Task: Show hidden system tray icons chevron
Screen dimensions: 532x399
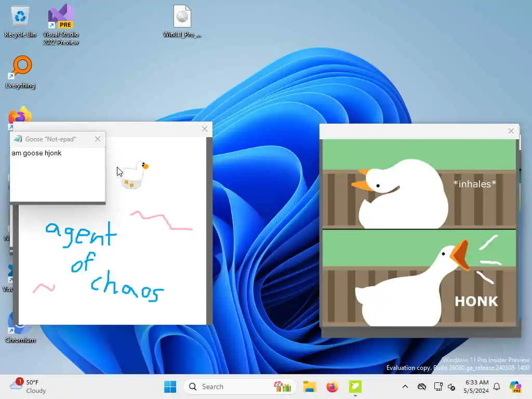Action: click(x=405, y=387)
